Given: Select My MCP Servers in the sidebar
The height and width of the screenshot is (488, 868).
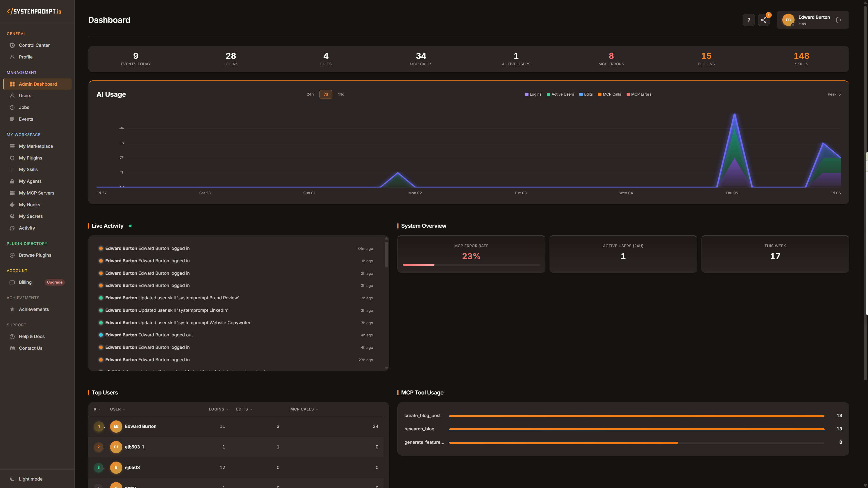Looking at the screenshot, I should [x=36, y=193].
